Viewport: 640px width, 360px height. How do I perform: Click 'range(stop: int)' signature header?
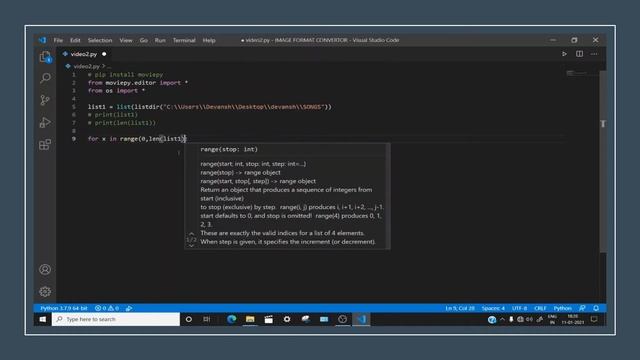click(229, 149)
